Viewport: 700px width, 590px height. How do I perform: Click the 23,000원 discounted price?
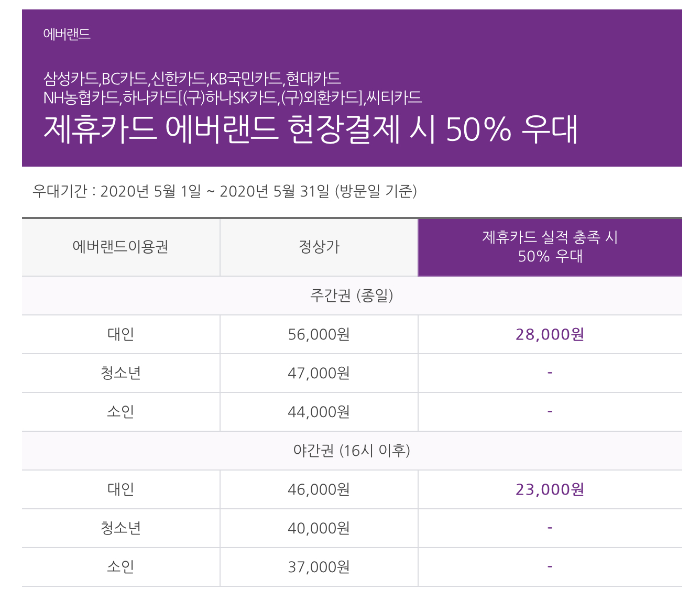(x=550, y=489)
